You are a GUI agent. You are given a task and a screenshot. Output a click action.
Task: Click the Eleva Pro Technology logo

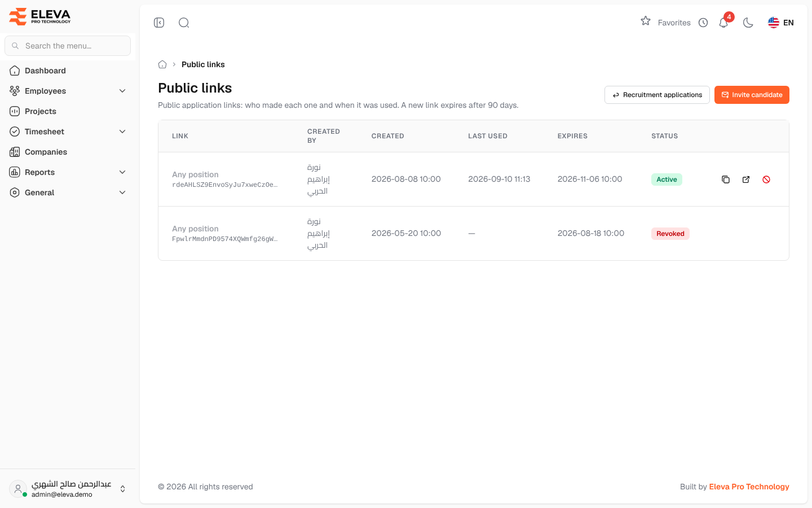pyautogui.click(x=40, y=16)
